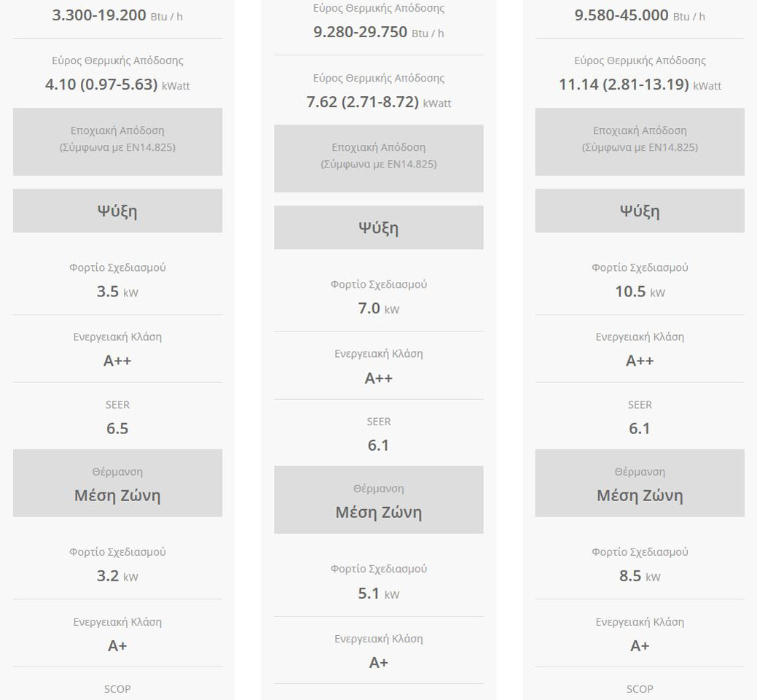Image resolution: width=757 pixels, height=700 pixels.
Task: Click the A++ energy class below 3.5 kW
Action: point(117,361)
